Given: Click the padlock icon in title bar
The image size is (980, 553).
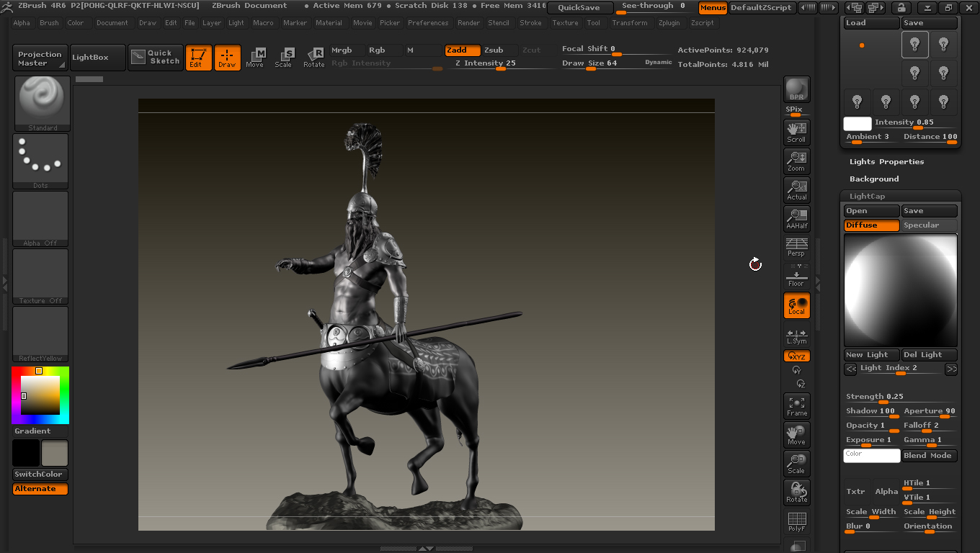Looking at the screenshot, I should (900, 8).
